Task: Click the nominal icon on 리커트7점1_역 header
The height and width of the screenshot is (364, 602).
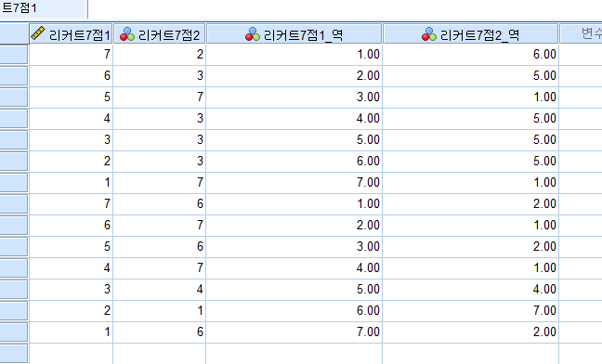Action: (x=253, y=34)
